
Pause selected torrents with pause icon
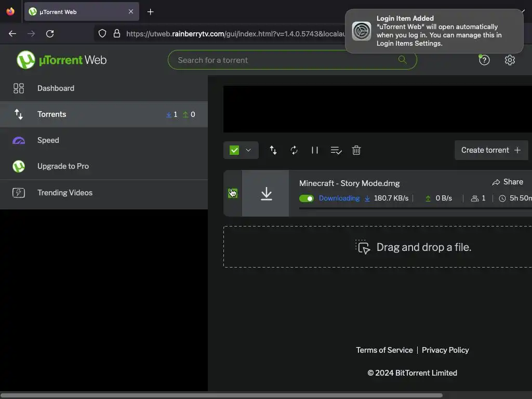click(315, 150)
